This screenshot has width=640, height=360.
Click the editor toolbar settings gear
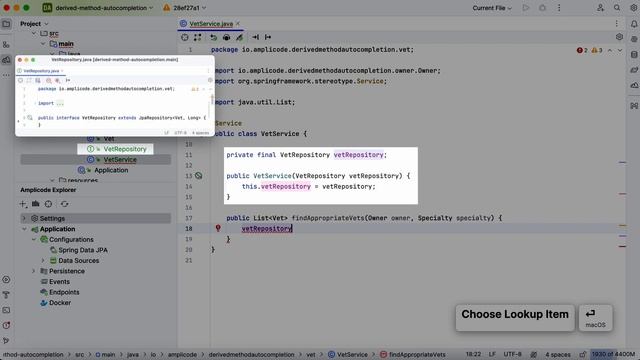619,37
